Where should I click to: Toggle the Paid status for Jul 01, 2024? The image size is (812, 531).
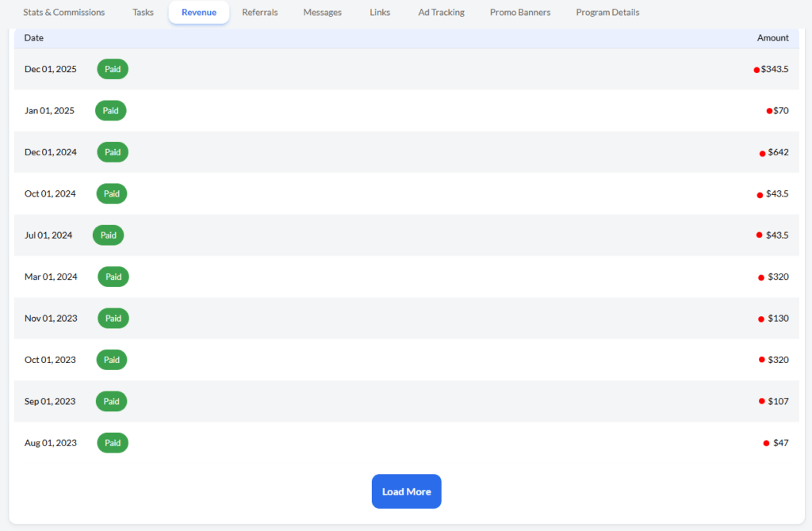point(108,235)
